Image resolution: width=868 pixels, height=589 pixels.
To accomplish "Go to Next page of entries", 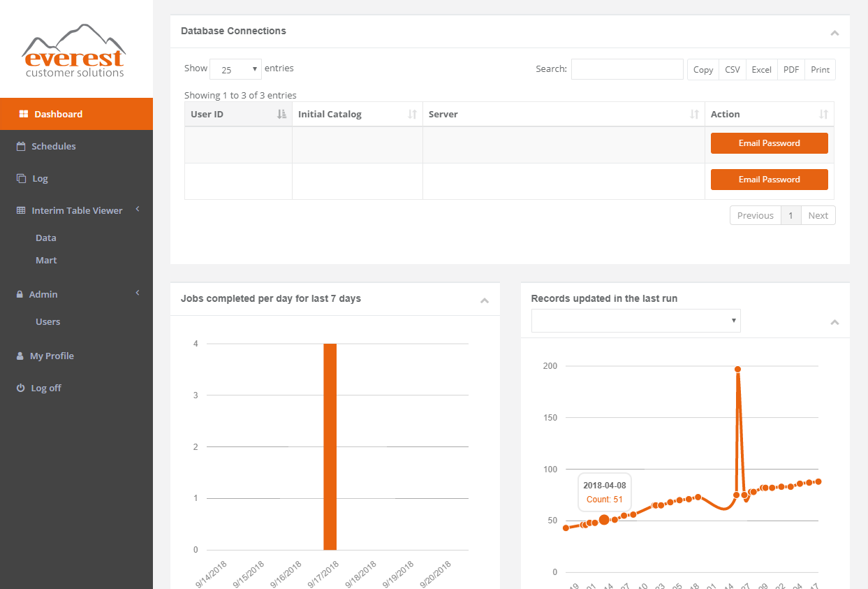I will pyautogui.click(x=818, y=215).
